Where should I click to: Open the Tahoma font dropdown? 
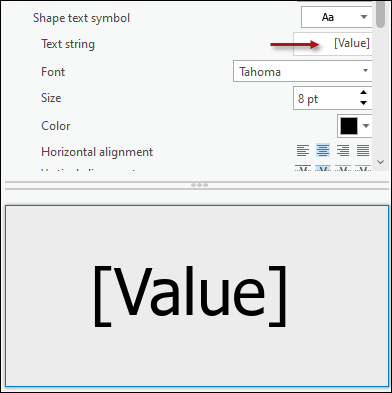tap(302, 71)
